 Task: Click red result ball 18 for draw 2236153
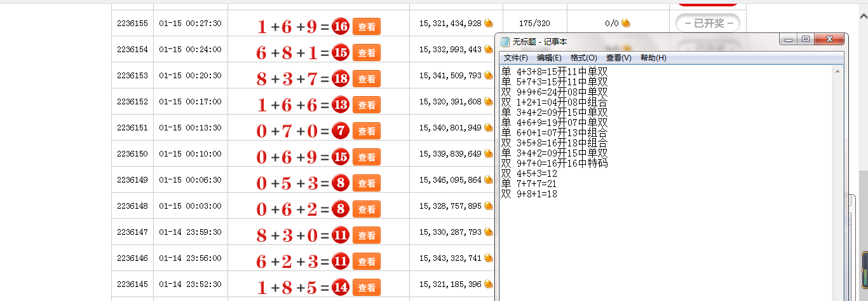point(341,78)
